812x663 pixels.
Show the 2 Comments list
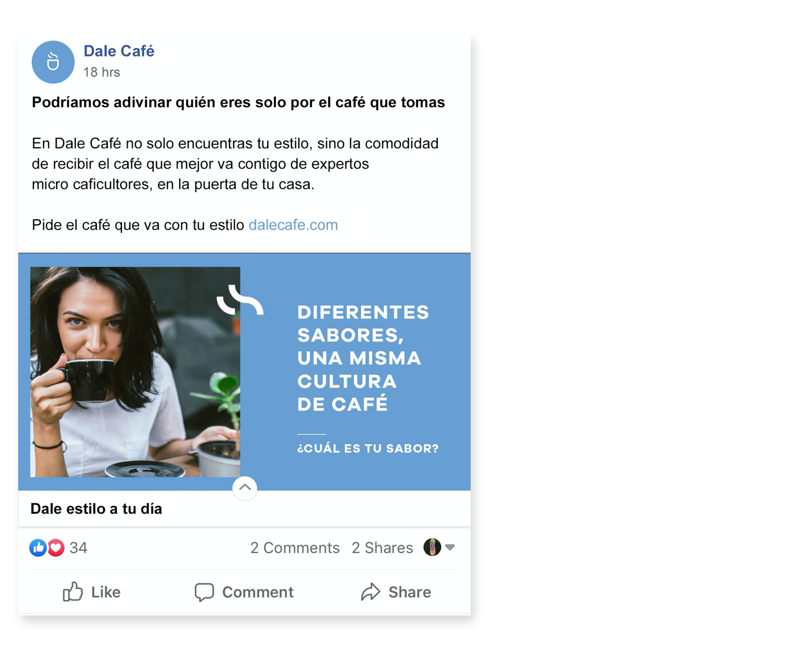(295, 547)
